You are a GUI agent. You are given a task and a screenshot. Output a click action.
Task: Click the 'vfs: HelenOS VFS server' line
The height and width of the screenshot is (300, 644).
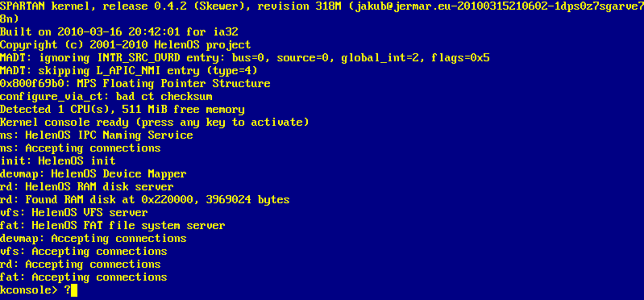pos(74,213)
